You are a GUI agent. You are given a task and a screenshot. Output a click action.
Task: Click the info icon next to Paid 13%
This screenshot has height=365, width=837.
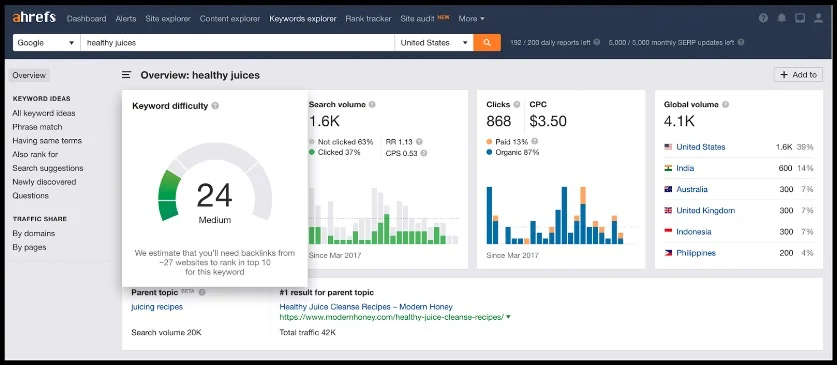pos(534,141)
